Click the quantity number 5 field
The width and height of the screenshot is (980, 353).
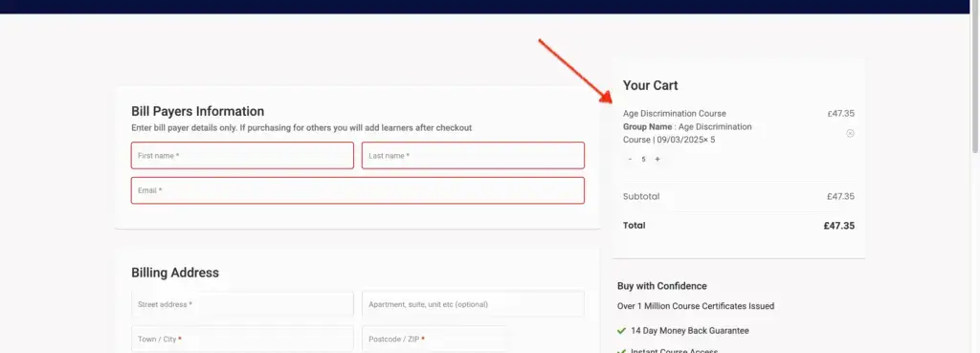643,160
